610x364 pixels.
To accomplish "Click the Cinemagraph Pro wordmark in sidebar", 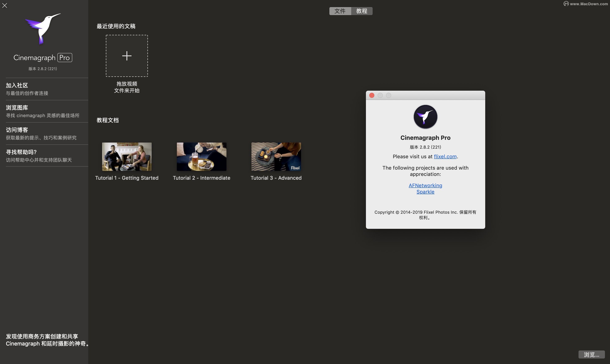I will click(x=43, y=58).
